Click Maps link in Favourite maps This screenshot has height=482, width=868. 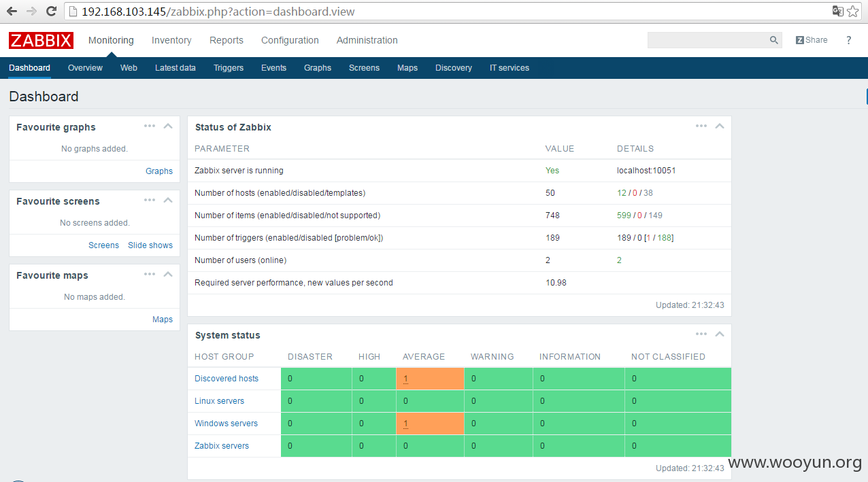[163, 320]
